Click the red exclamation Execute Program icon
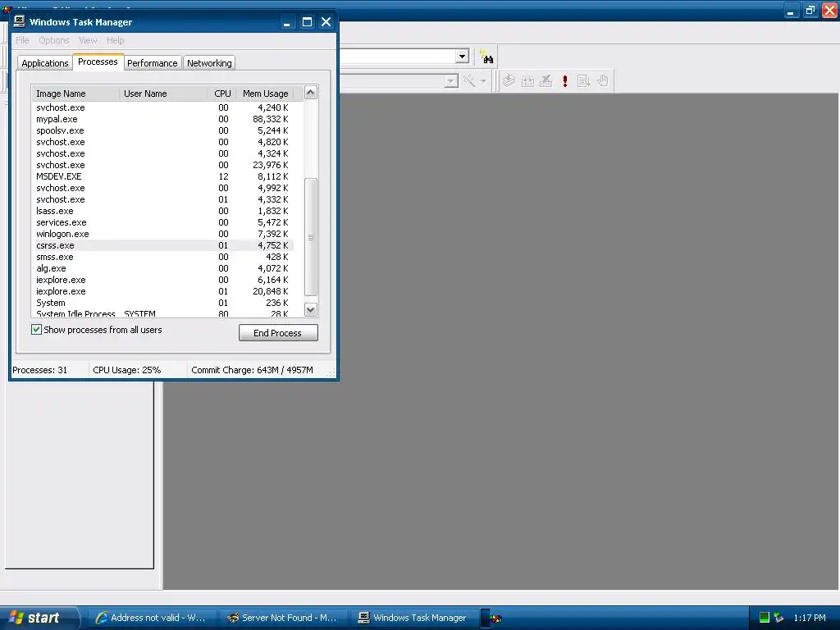This screenshot has height=630, width=840. [x=564, y=81]
